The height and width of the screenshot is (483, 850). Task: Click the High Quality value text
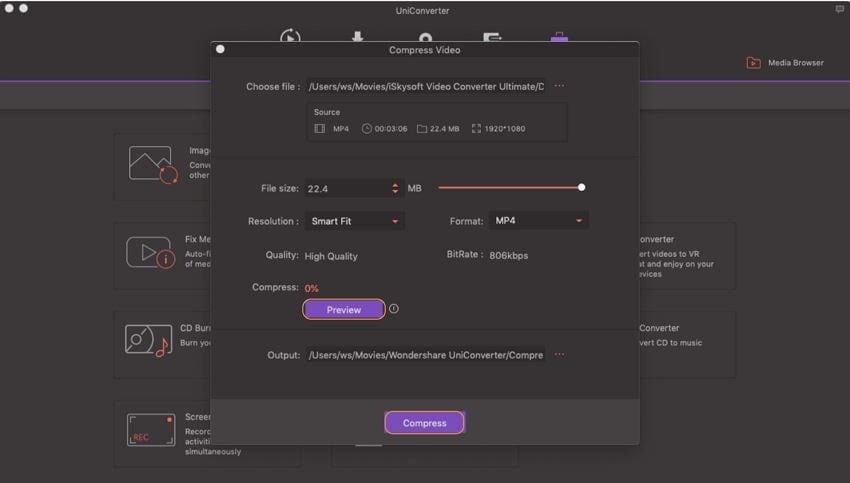pos(331,256)
